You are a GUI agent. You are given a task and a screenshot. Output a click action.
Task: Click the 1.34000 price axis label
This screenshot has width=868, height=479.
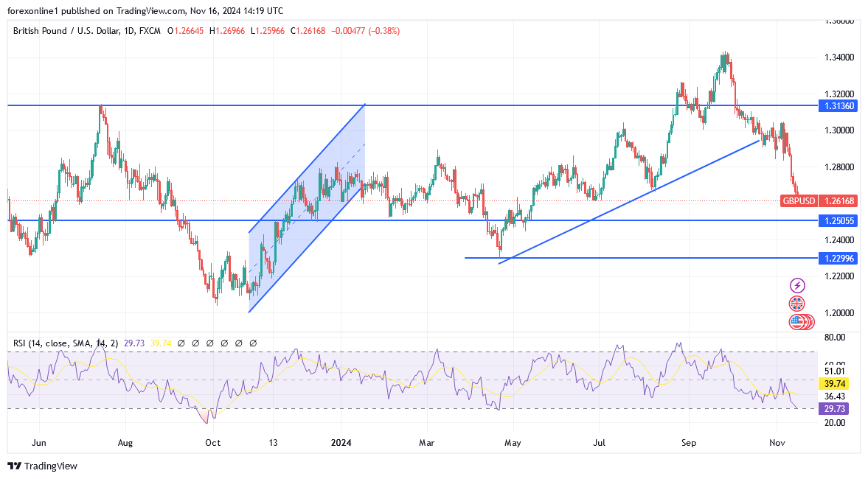[x=839, y=57]
